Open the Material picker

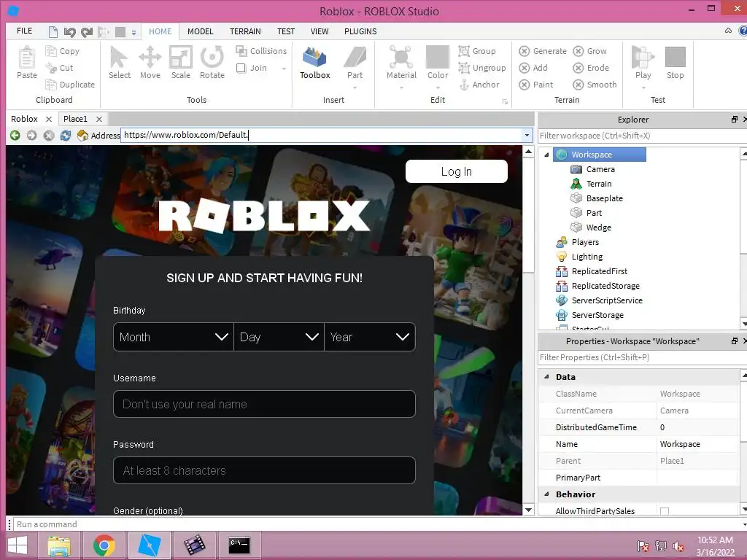401,63
